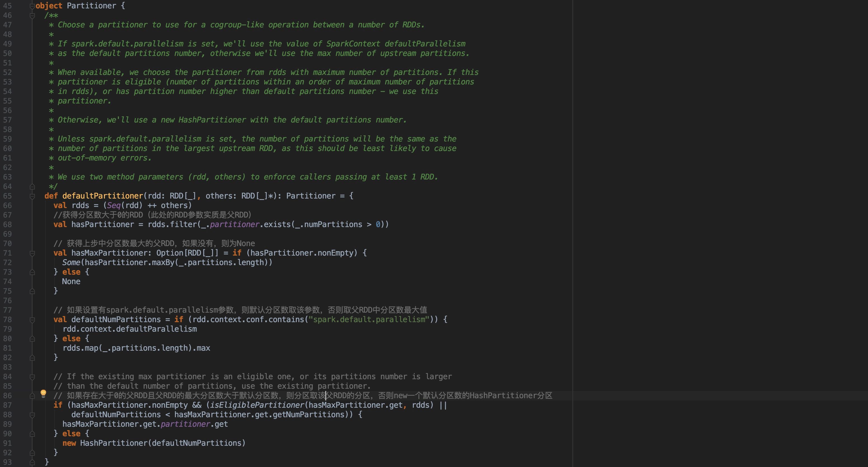Collapse the comment block starting at line 84

coord(32,377)
